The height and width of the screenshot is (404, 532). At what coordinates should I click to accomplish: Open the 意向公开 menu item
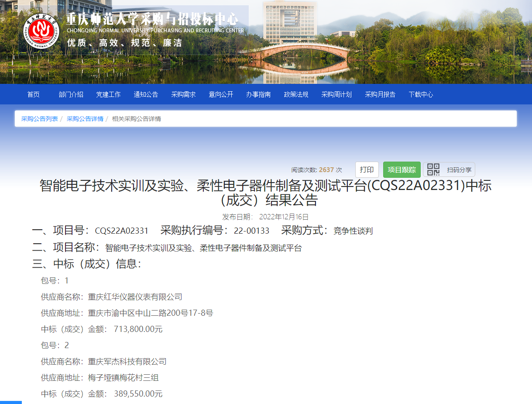[x=221, y=93]
